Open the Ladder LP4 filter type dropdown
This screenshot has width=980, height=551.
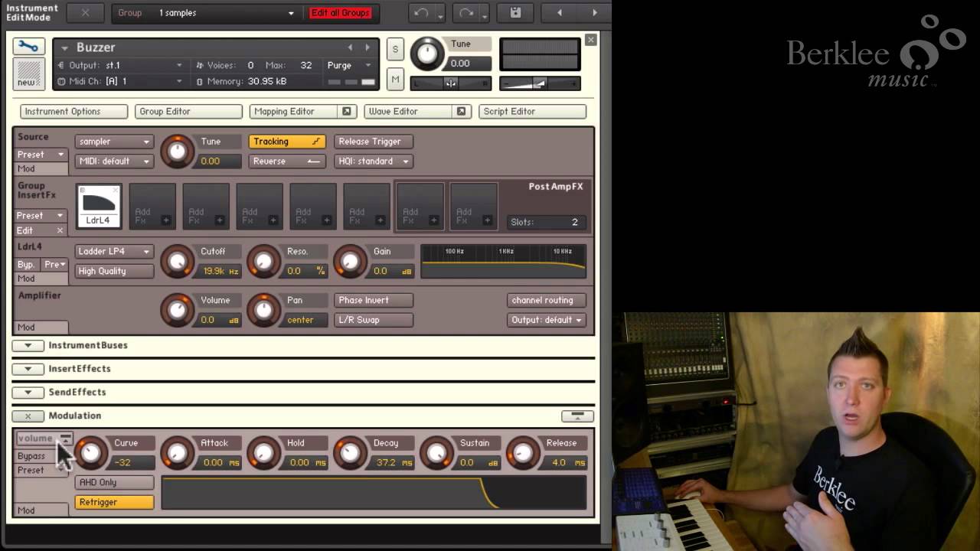[x=114, y=252]
